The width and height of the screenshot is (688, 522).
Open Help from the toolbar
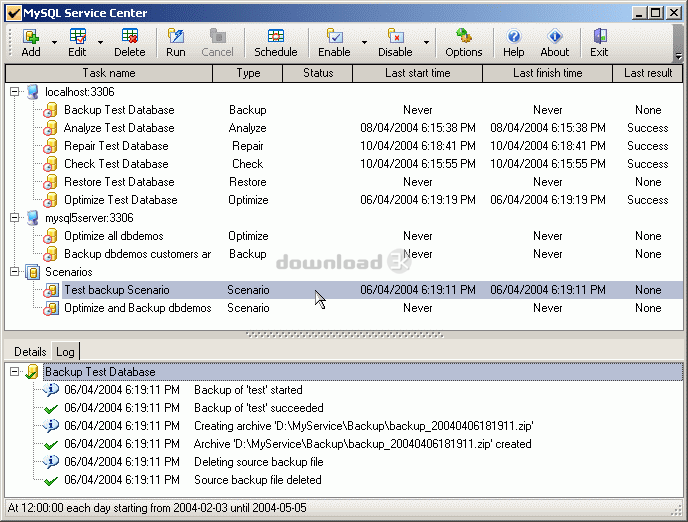click(513, 36)
